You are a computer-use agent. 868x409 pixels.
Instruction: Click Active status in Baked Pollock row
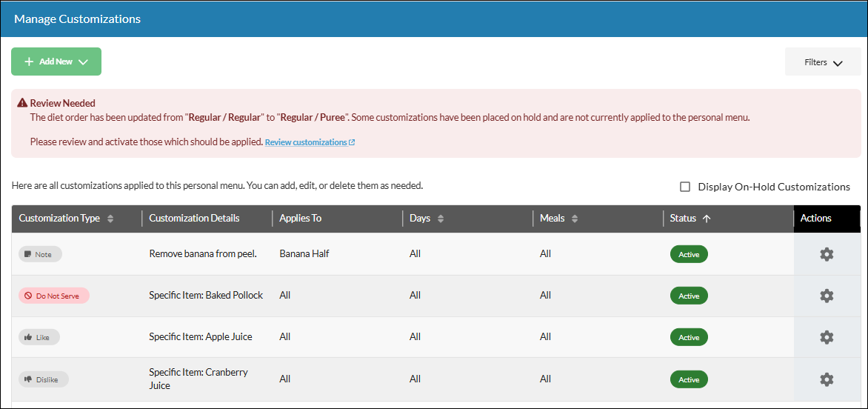tap(689, 296)
